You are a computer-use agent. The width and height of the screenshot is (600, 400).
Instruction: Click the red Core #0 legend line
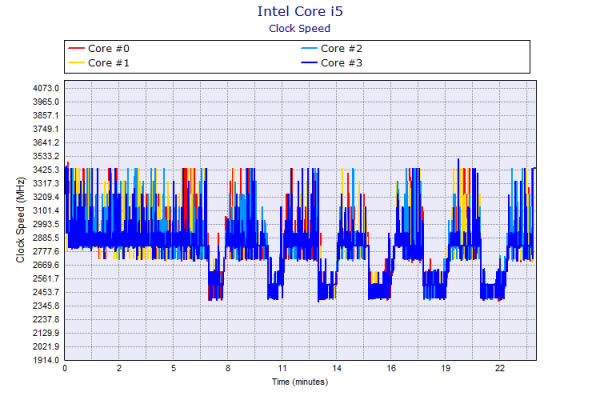[76, 48]
